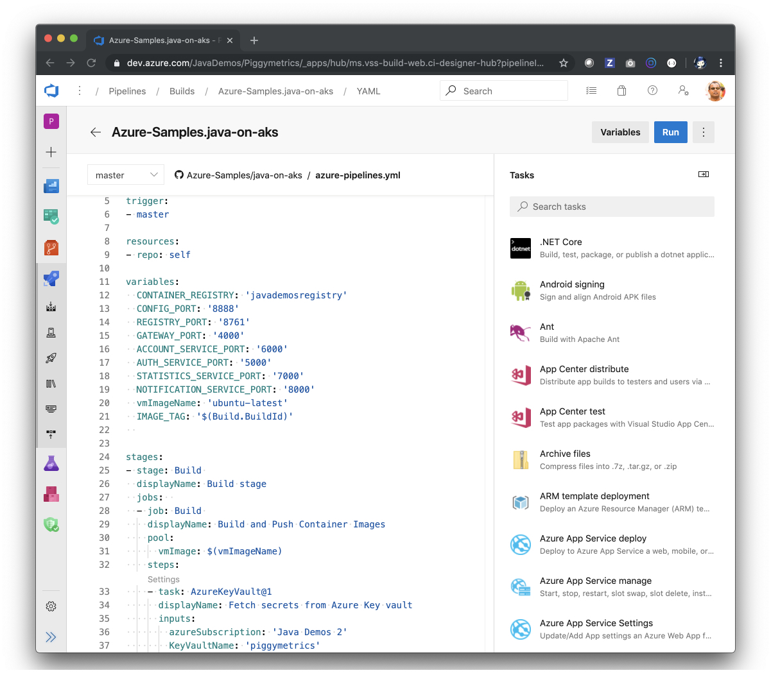Screen dimensions: 771x700
Task: Open a new browser tab
Action: coord(254,40)
